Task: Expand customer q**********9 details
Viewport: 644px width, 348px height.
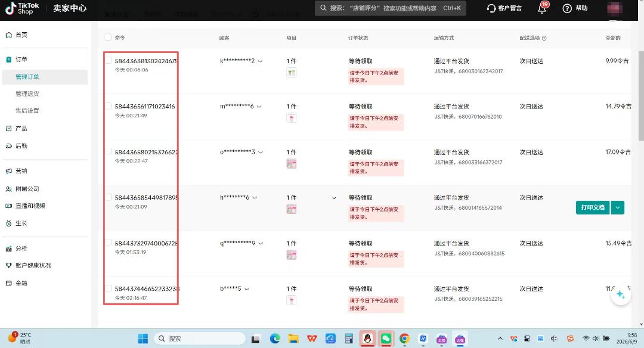Action: pos(261,243)
